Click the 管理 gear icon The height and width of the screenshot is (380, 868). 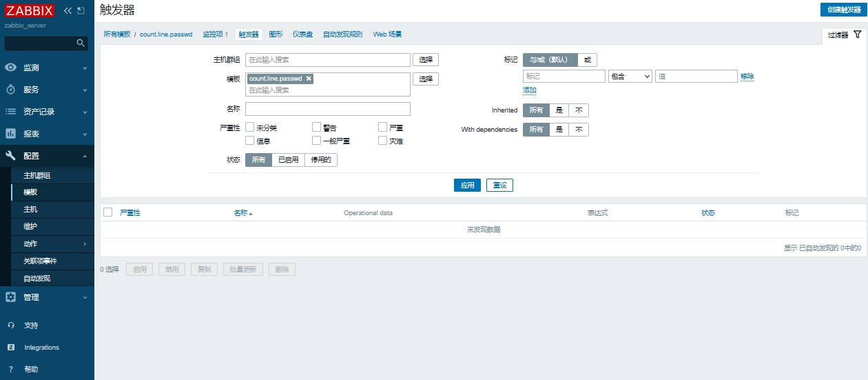click(x=10, y=297)
